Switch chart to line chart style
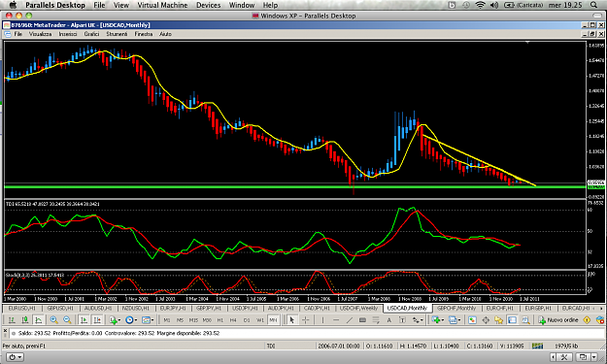The height and width of the screenshot is (364, 607). click(x=38, y=320)
